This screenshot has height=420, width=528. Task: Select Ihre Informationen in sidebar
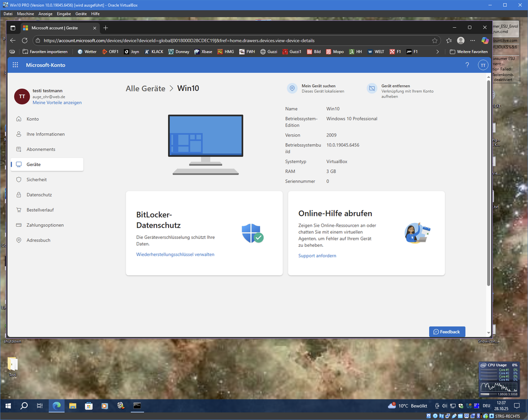click(47, 134)
